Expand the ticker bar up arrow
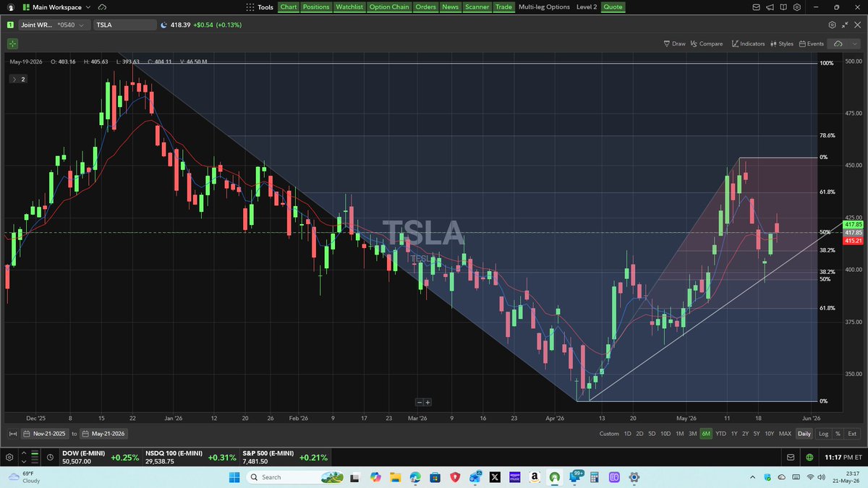 click(x=24, y=454)
